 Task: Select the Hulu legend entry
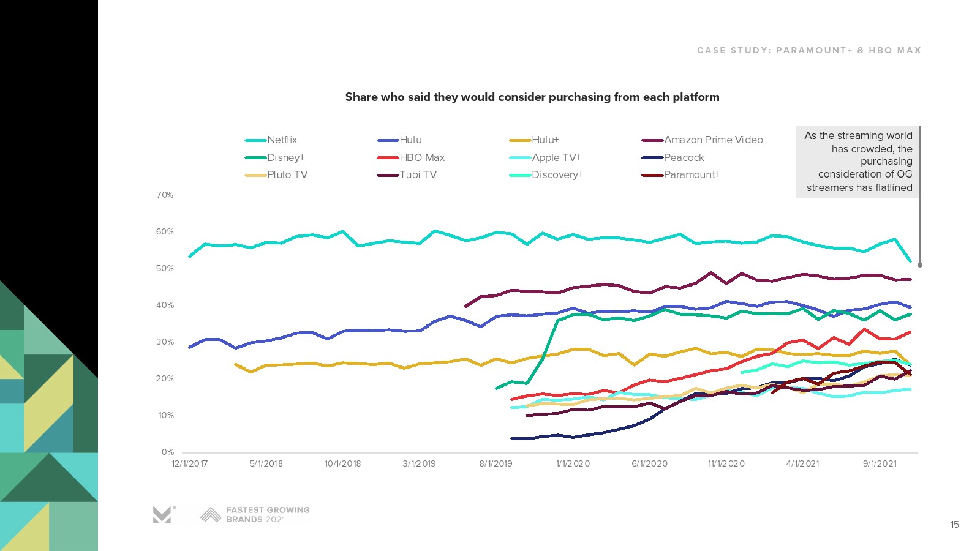coord(410,140)
